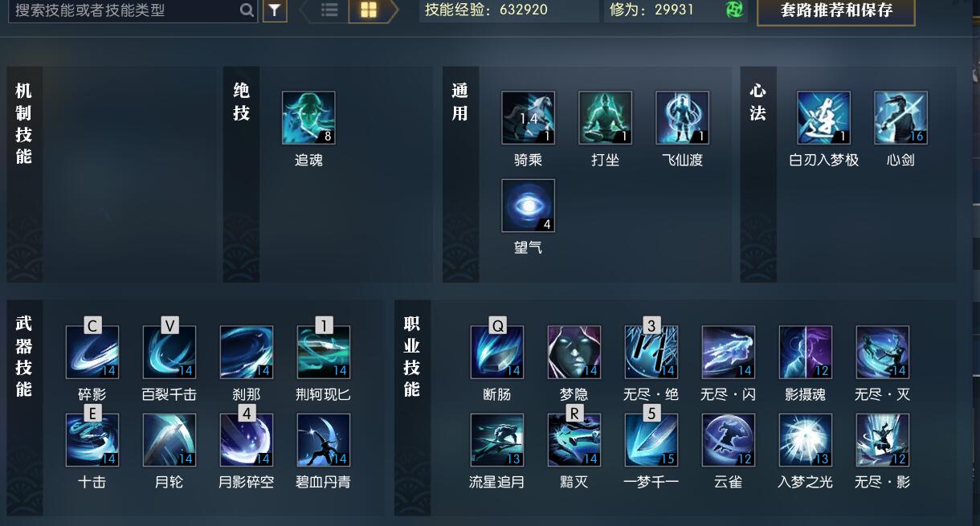Switch to list view layout
Screen dimensions: 980x526
[329, 10]
